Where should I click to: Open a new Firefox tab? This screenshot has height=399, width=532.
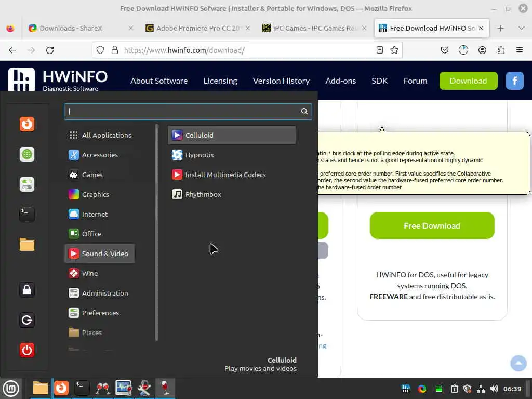500,28
